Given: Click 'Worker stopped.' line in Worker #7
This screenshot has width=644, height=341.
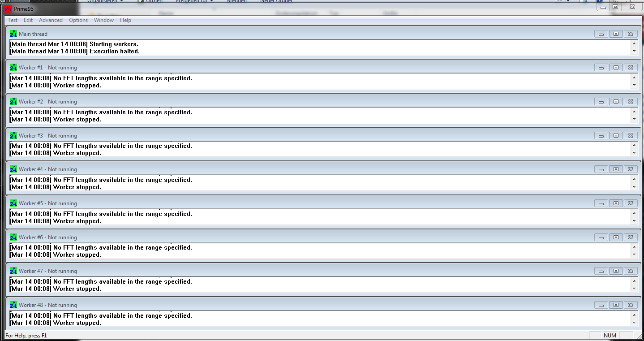Looking at the screenshot, I should [x=56, y=289].
